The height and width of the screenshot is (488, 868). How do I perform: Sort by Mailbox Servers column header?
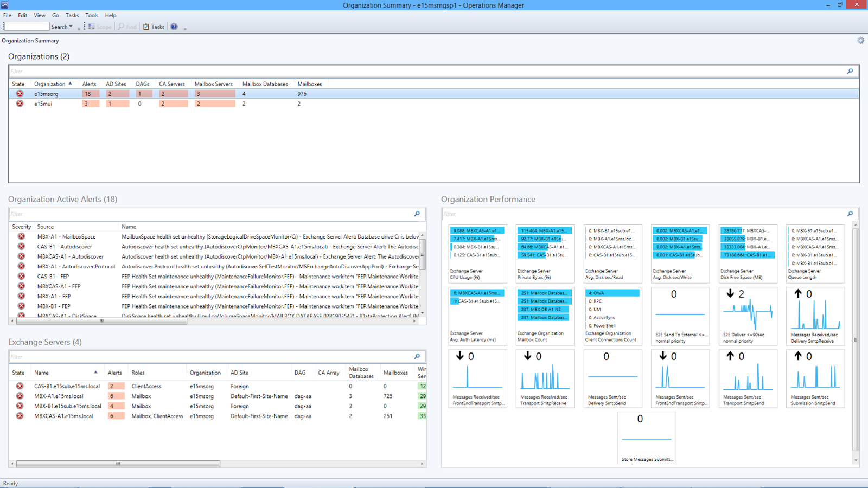coord(214,84)
